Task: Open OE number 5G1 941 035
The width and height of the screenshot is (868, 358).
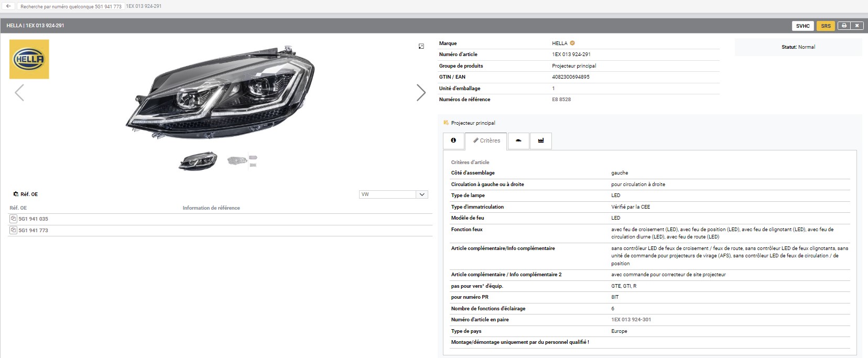Action: pyautogui.click(x=33, y=219)
